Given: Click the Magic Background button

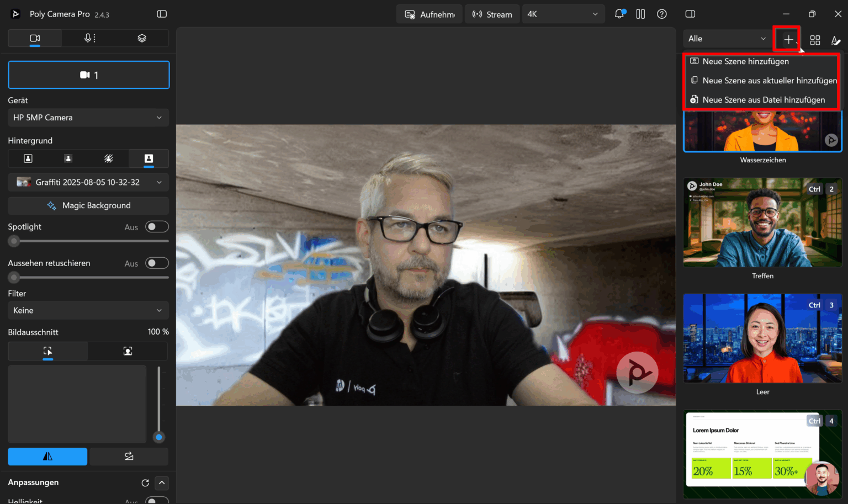Looking at the screenshot, I should (x=88, y=205).
